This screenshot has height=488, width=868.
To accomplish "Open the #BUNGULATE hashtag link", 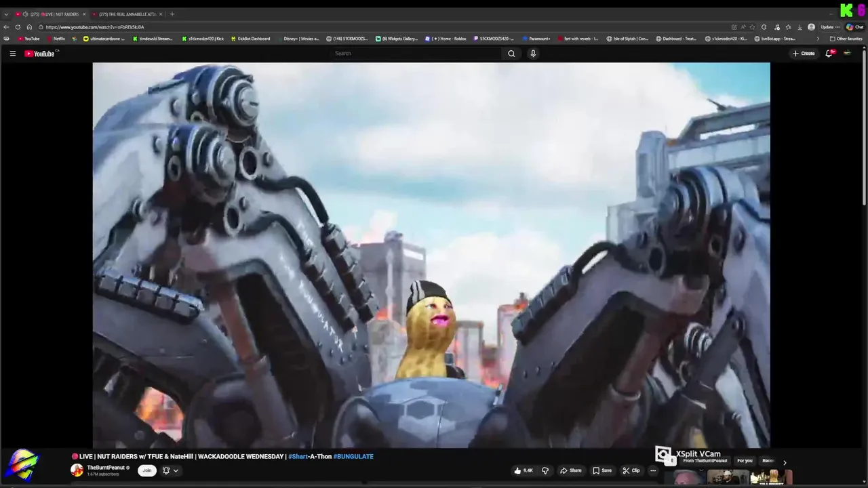I will click(353, 457).
